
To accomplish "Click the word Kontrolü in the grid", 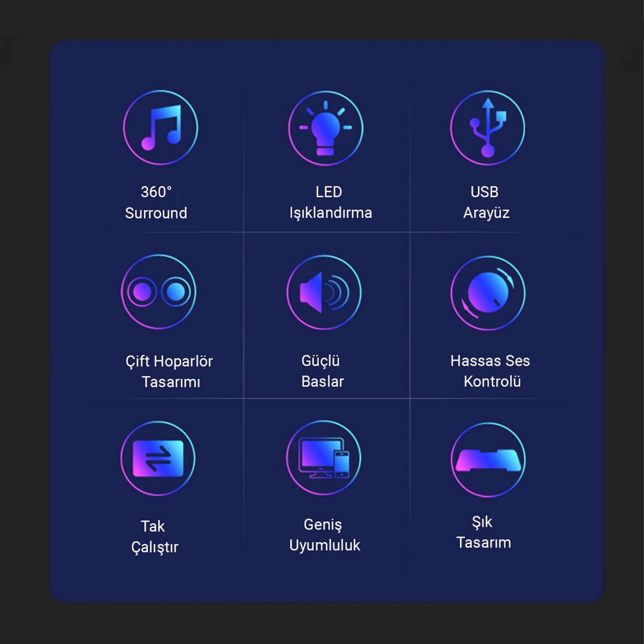I will click(x=492, y=381).
